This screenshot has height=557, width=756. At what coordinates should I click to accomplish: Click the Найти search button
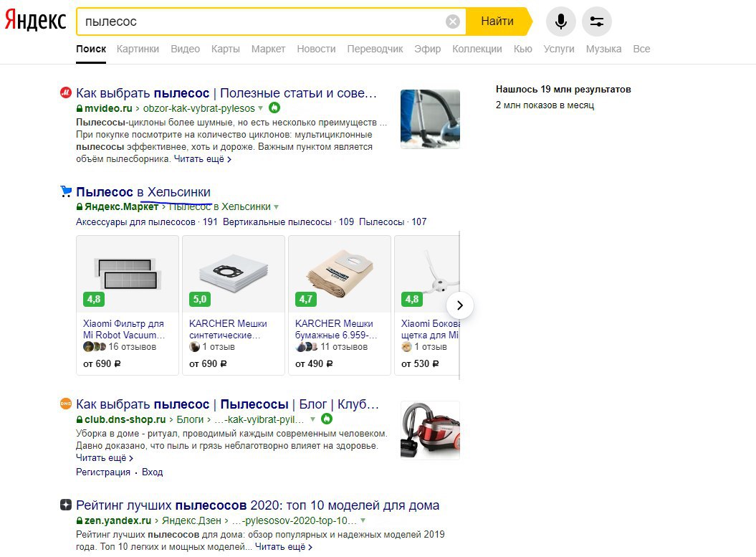[x=497, y=22]
